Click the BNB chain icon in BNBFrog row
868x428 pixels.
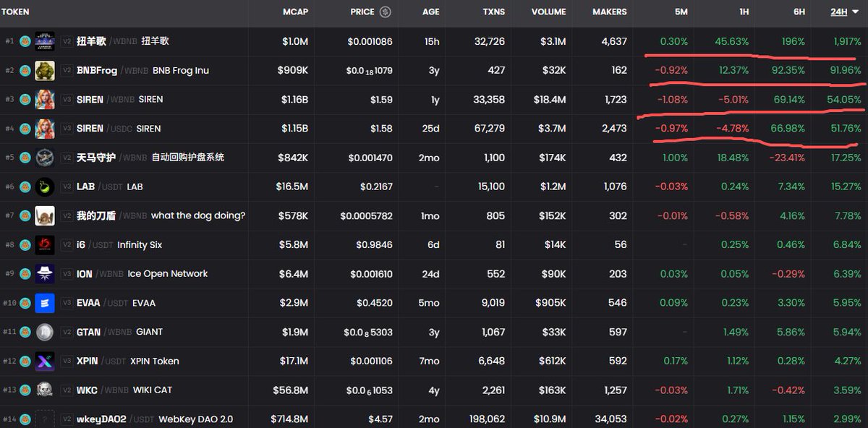(25, 70)
